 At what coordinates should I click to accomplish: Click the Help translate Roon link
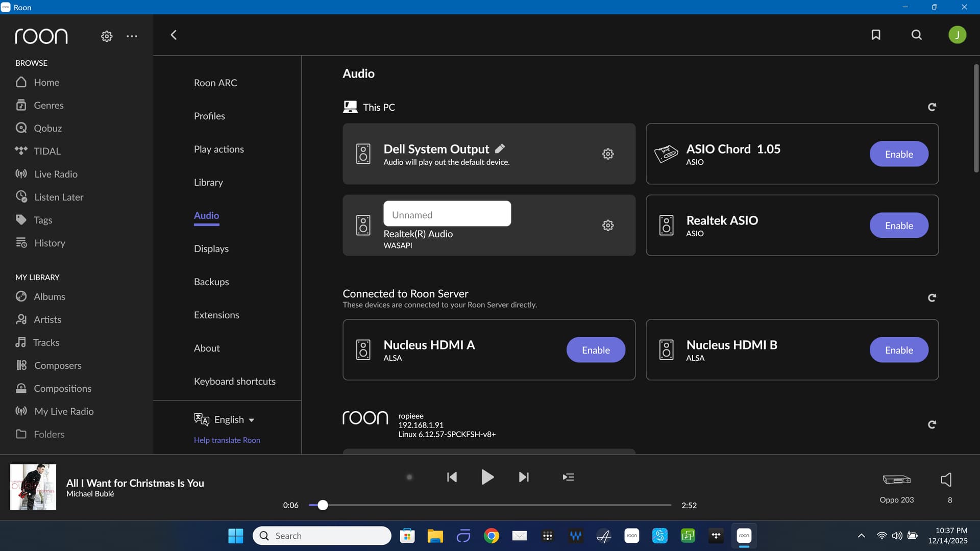pyautogui.click(x=227, y=440)
